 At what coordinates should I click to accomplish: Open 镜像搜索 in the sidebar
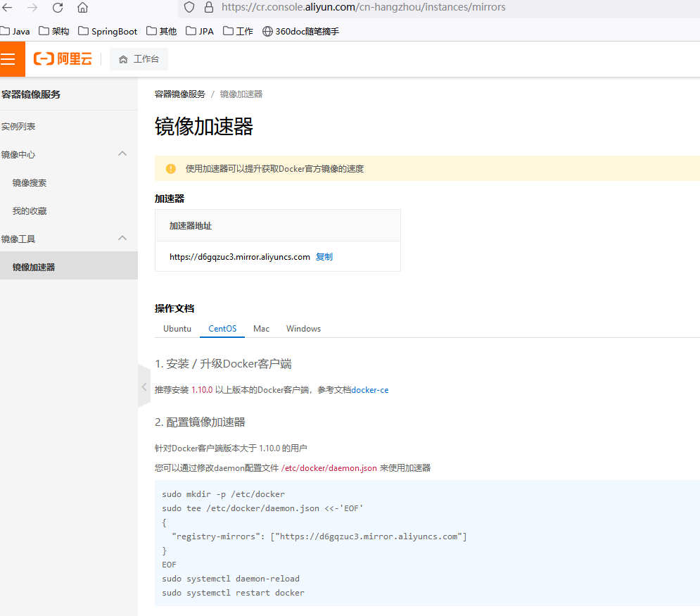coord(30,183)
